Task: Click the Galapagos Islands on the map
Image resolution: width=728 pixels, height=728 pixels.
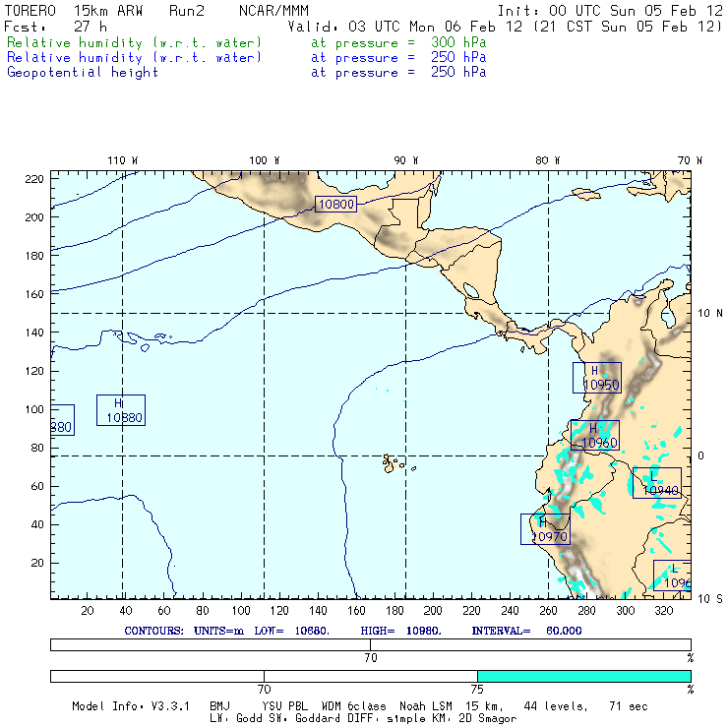Action: click(x=397, y=463)
